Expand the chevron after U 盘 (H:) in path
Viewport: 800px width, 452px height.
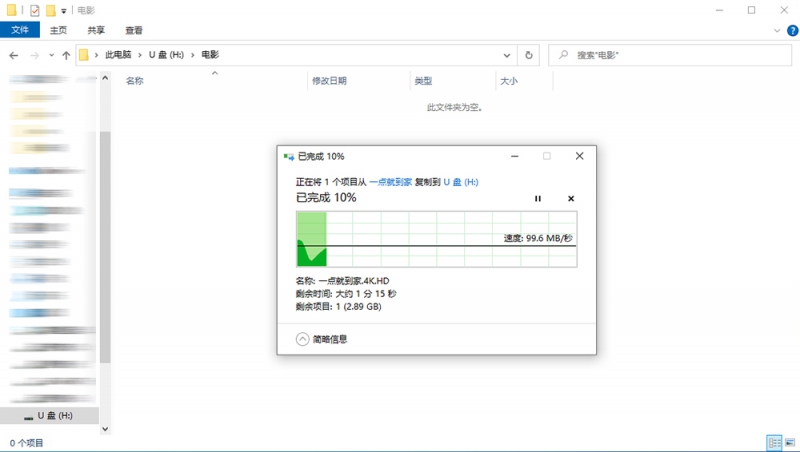click(192, 55)
